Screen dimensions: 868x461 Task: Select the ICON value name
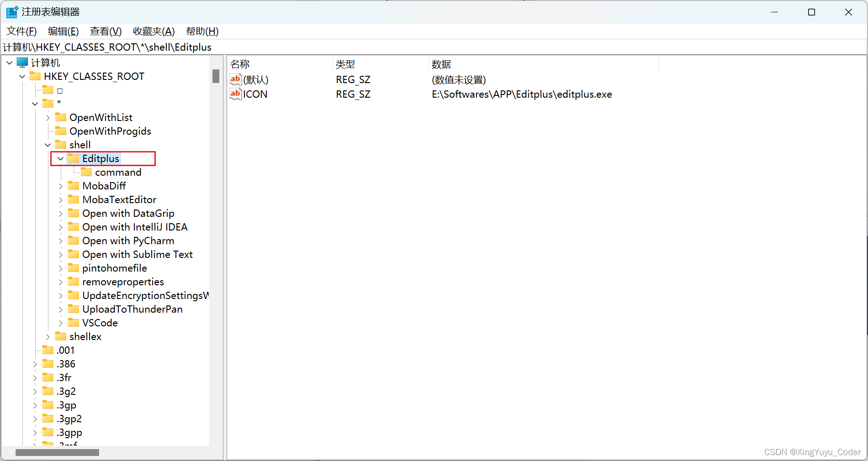point(255,94)
